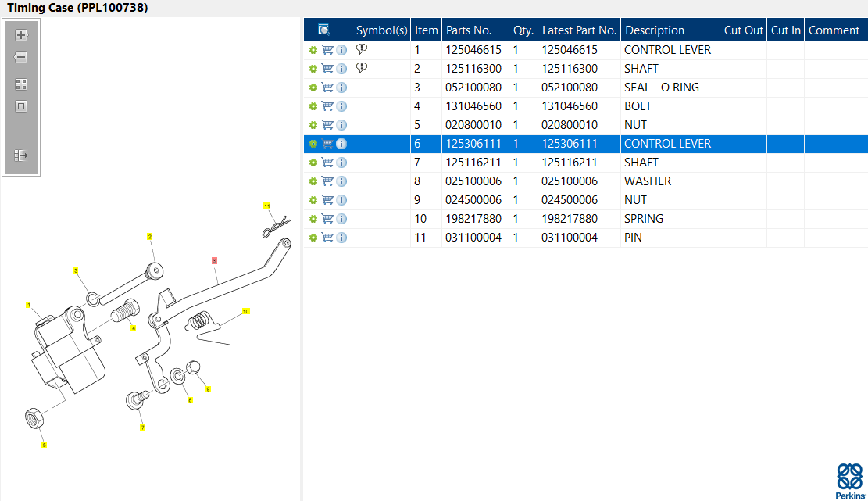This screenshot has width=868, height=501.
Task: Add NUT 020800010 to cart
Action: 327,125
